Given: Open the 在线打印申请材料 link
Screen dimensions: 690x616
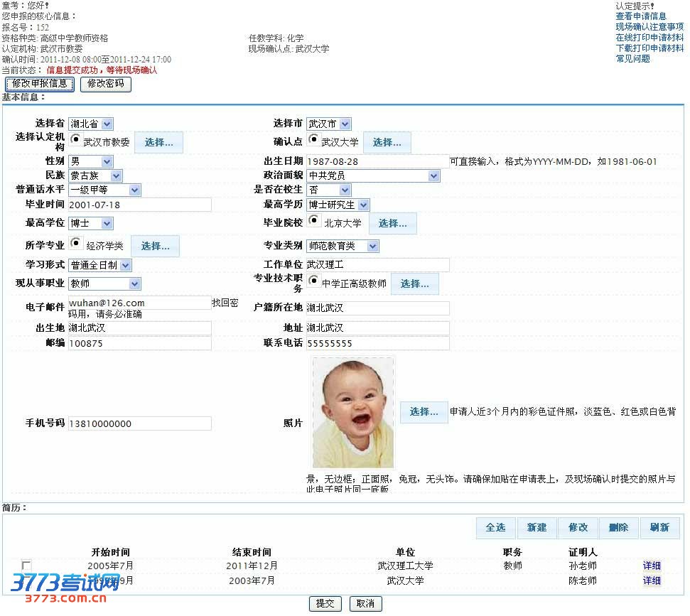Looking at the screenshot, I should [649, 38].
